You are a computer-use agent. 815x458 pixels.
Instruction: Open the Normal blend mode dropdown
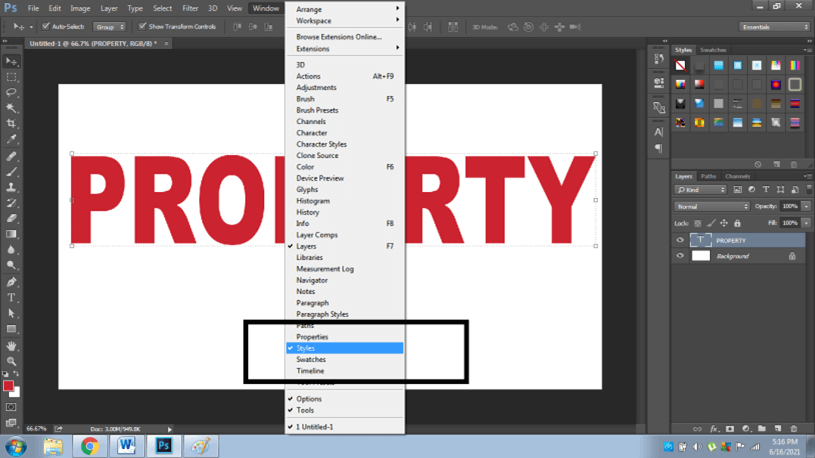click(711, 206)
